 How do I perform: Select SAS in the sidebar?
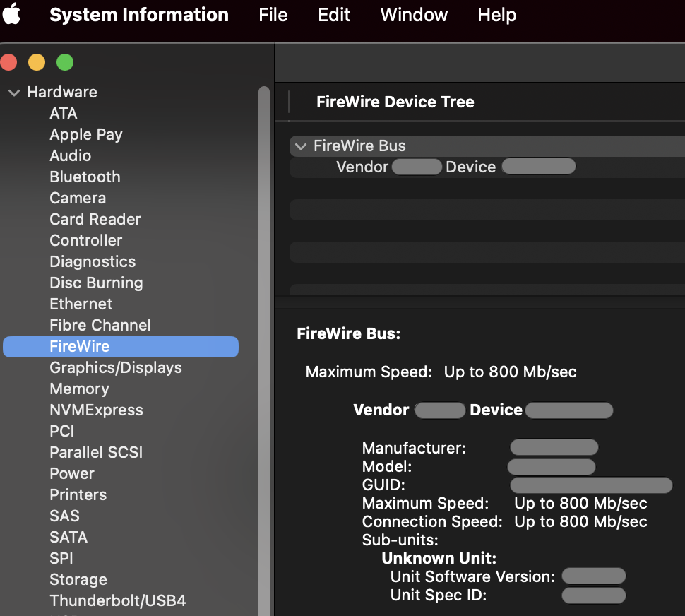(x=64, y=516)
